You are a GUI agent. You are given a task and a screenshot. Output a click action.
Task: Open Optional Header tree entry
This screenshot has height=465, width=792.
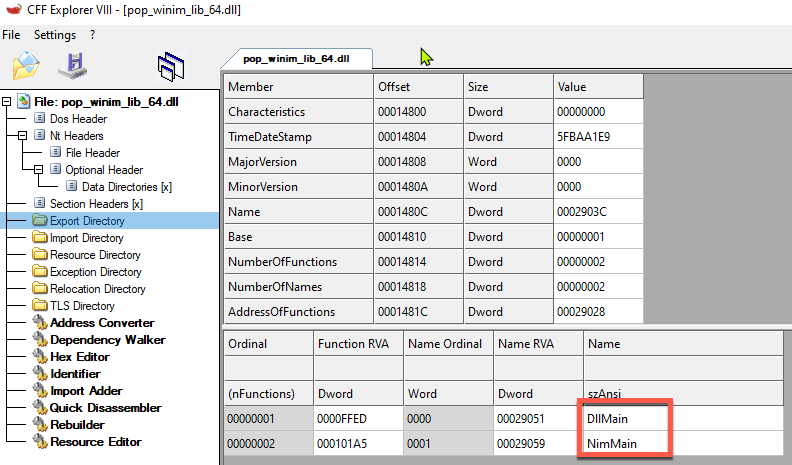[x=104, y=170]
